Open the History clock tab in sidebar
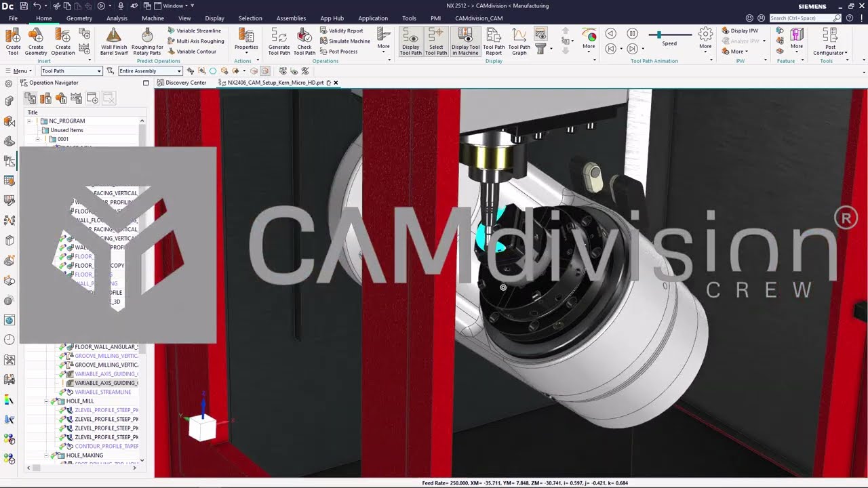The height and width of the screenshot is (488, 868). [x=9, y=340]
